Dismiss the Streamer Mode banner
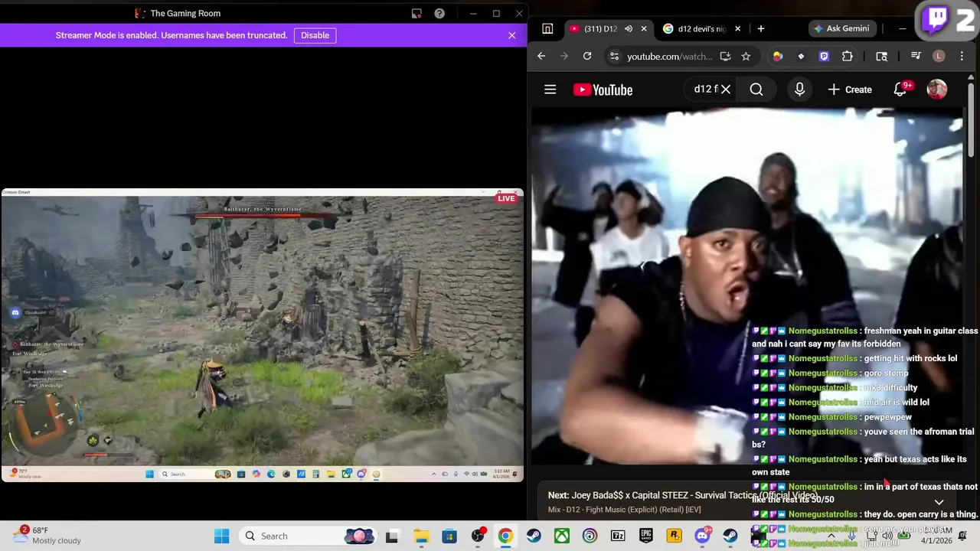Viewport: 980px width, 551px height. click(x=511, y=35)
